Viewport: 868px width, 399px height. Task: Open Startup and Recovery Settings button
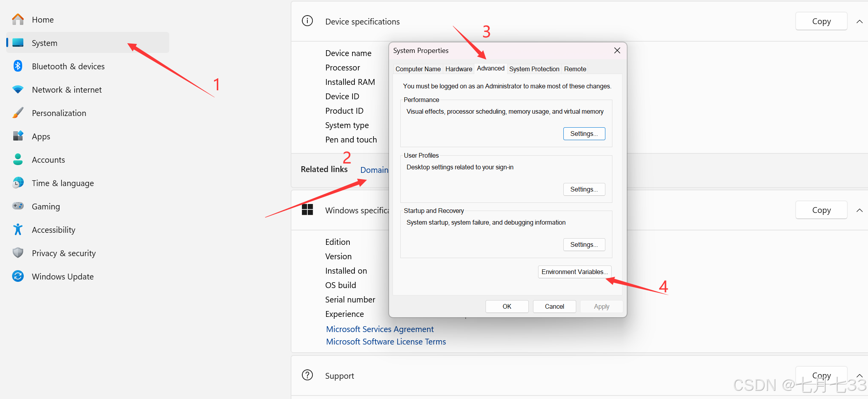[x=584, y=244]
